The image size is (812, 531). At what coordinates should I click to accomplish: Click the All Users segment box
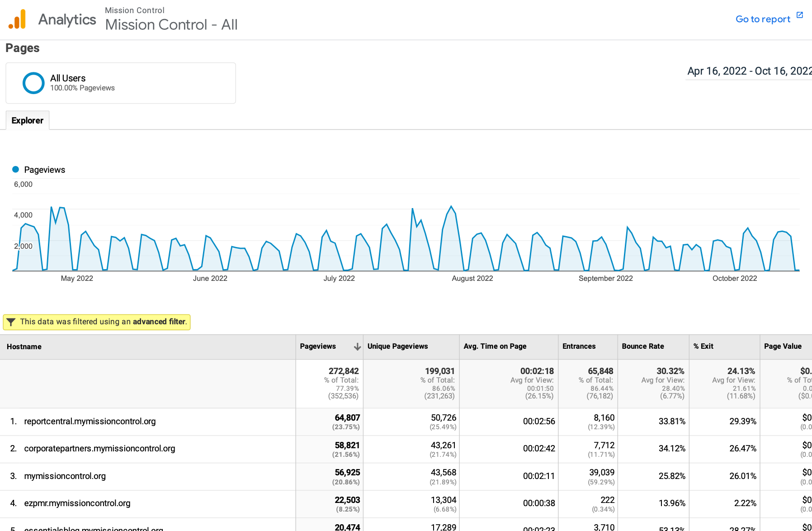(121, 83)
